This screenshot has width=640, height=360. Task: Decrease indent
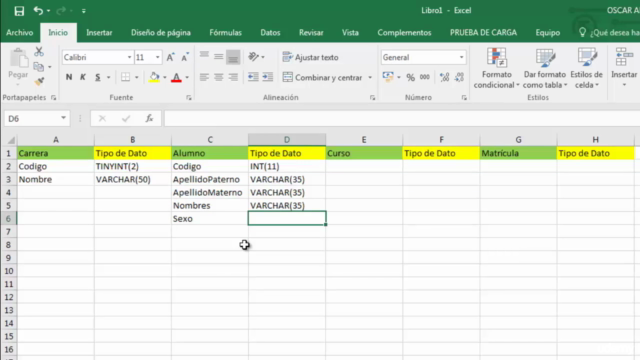[x=253, y=77]
